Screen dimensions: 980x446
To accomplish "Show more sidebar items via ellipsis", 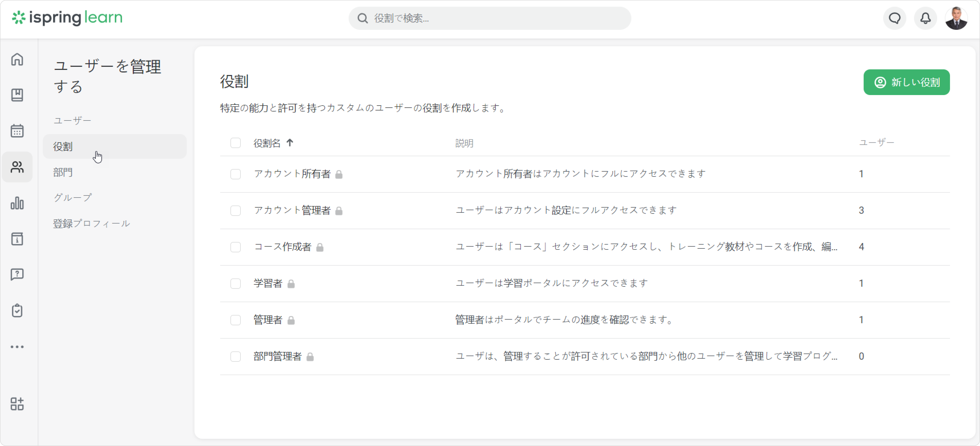I will coord(17,347).
